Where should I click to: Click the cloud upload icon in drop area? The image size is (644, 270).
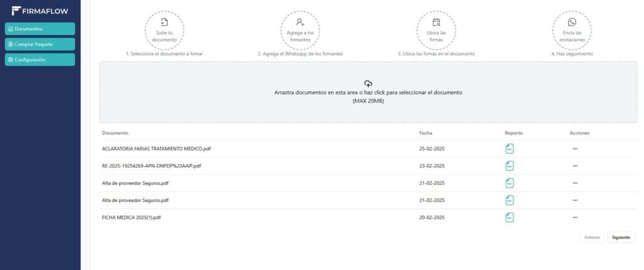pyautogui.click(x=369, y=84)
